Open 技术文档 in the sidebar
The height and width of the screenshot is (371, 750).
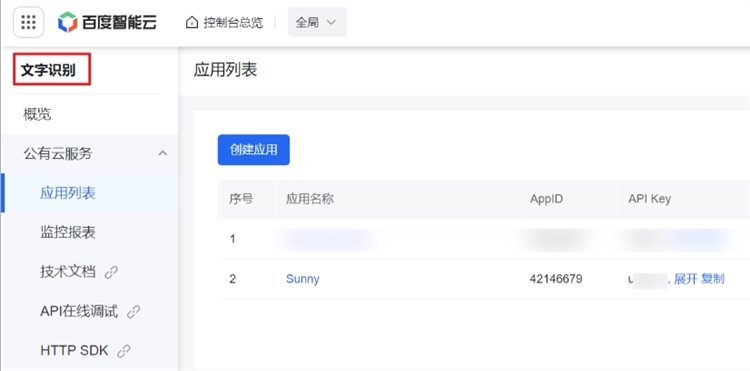point(68,272)
